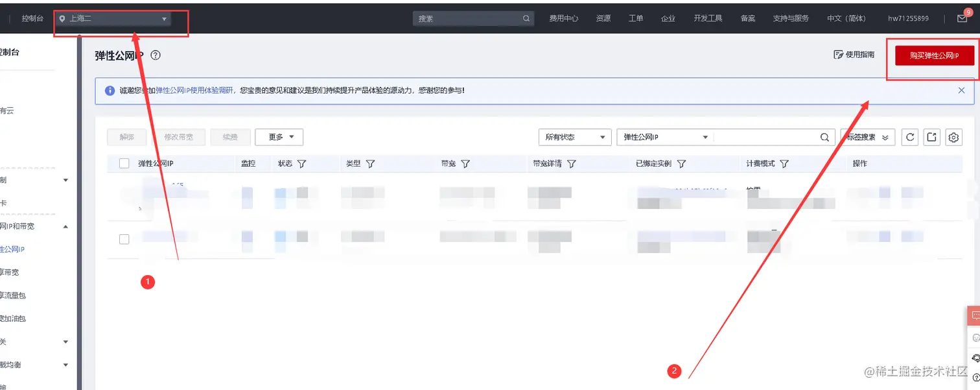Click the 修改带宽 button
Image resolution: width=980 pixels, height=390 pixels.
click(x=178, y=137)
